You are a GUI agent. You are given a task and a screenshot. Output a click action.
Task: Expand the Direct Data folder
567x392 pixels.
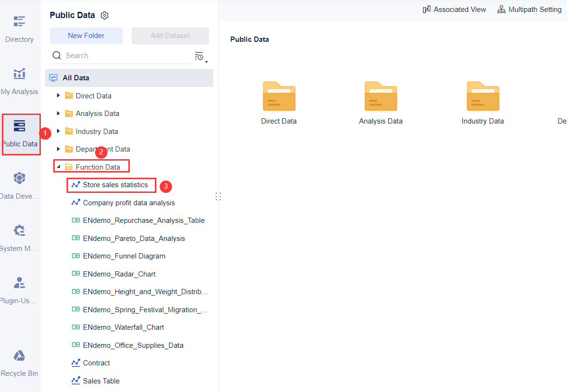tap(59, 95)
